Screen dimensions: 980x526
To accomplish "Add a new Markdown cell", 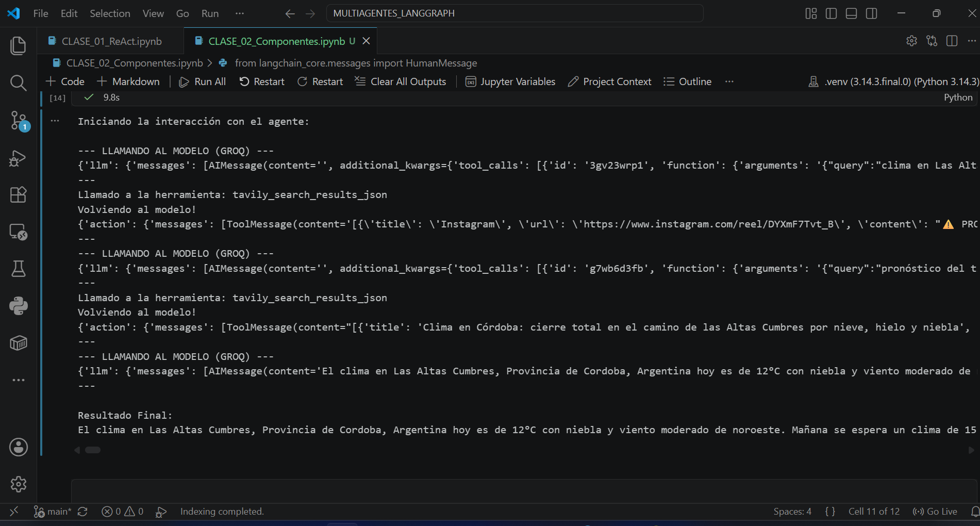I will point(128,81).
